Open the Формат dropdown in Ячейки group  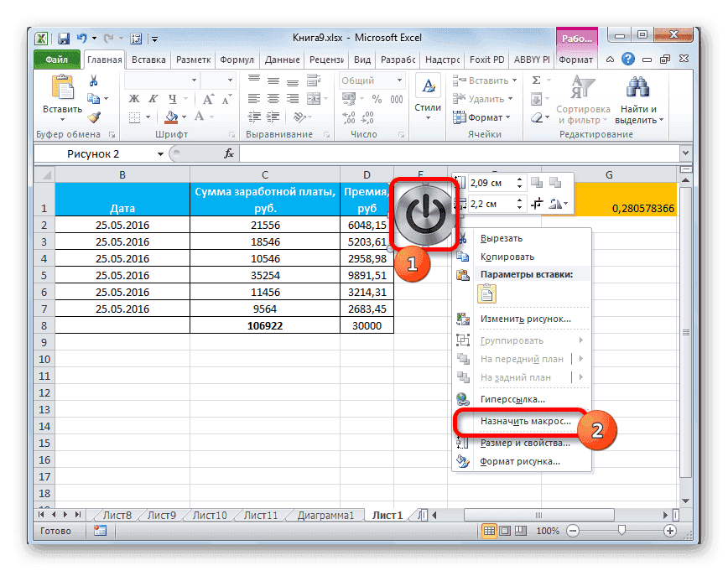pos(483,117)
